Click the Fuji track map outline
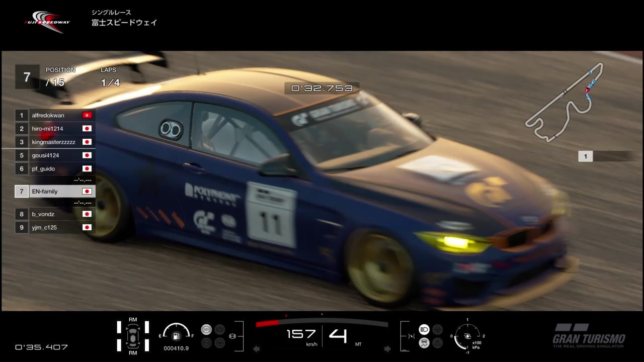This screenshot has width=644, height=362. 565,101
